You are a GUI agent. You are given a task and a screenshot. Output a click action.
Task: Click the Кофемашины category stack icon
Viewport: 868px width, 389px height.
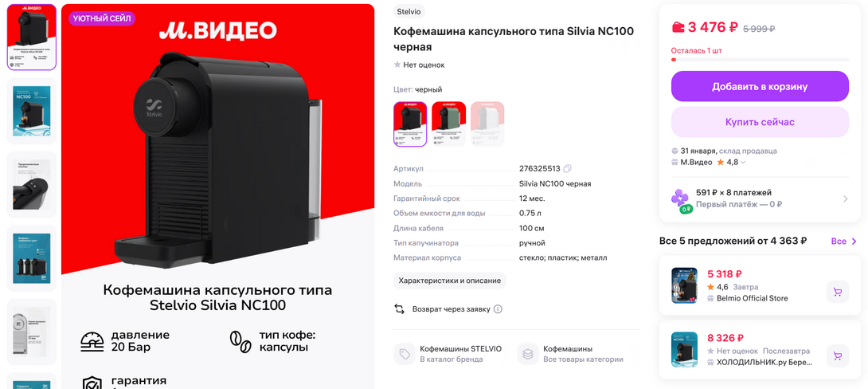tap(528, 354)
